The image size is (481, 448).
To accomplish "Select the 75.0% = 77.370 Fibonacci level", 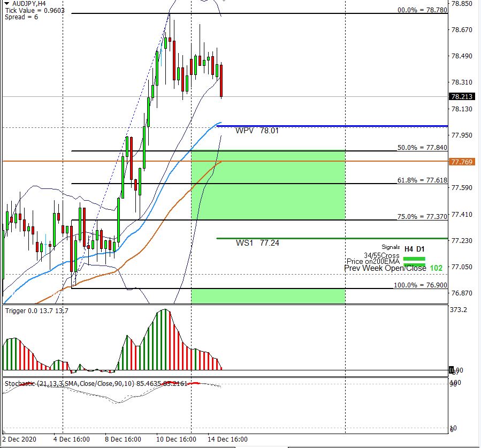I will (x=422, y=216).
